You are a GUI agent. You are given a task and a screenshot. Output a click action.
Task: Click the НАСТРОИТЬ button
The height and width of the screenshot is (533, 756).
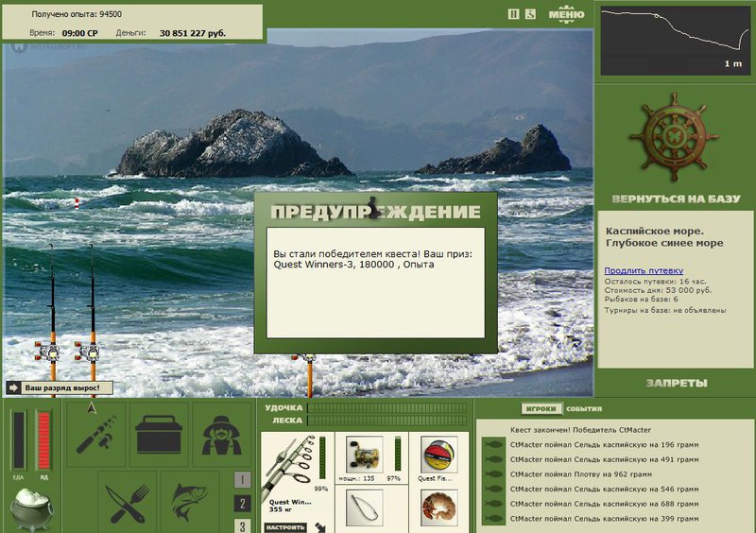pos(285,527)
